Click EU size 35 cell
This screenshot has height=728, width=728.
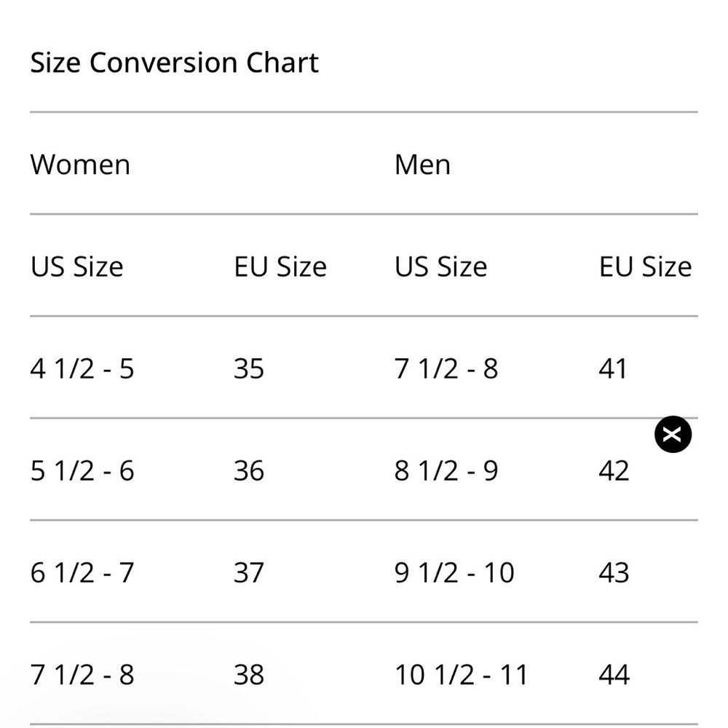(x=249, y=369)
